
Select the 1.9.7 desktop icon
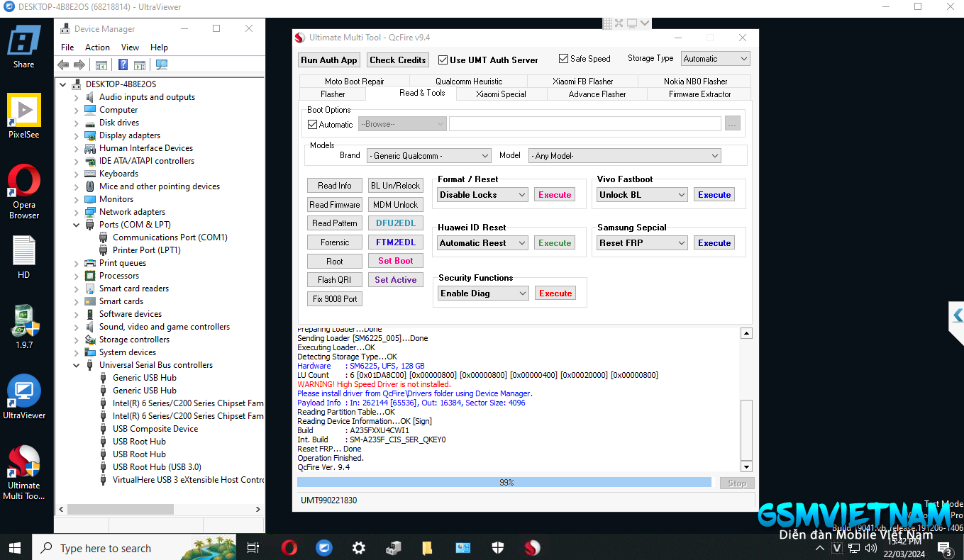[x=24, y=327]
